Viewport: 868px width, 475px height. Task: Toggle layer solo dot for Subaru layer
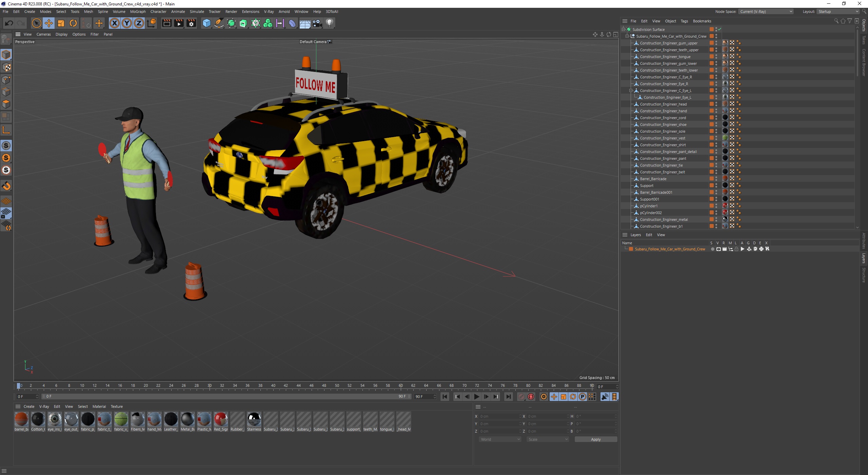[x=712, y=249]
